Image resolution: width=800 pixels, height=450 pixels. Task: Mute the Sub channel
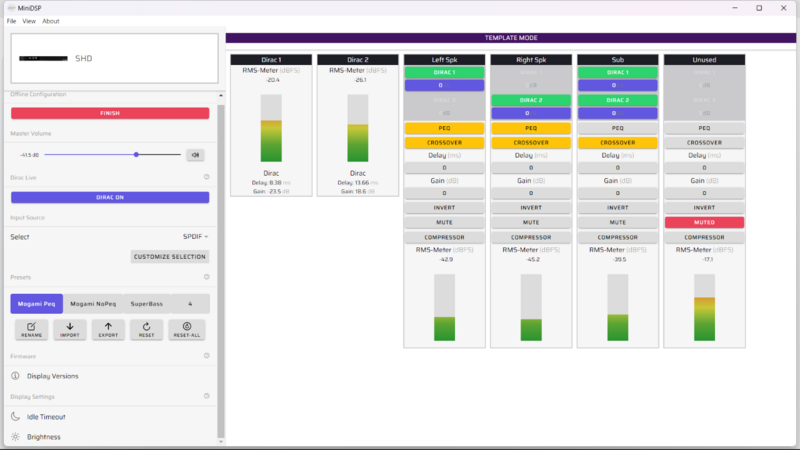pyautogui.click(x=617, y=222)
